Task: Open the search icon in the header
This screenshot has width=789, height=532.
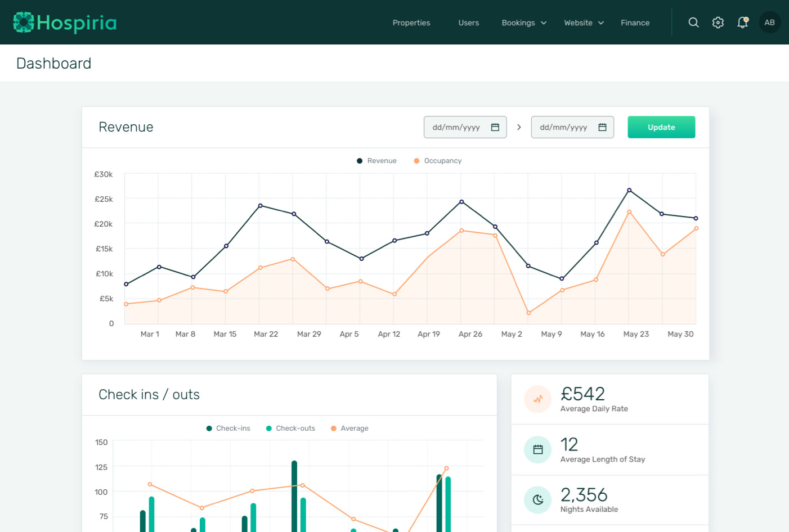Action: 693,22
